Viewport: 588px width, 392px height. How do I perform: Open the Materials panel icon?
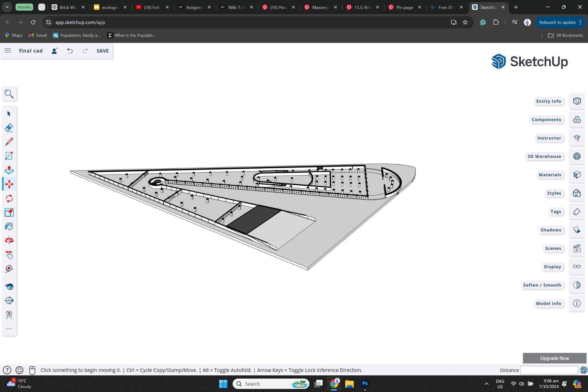point(577,175)
